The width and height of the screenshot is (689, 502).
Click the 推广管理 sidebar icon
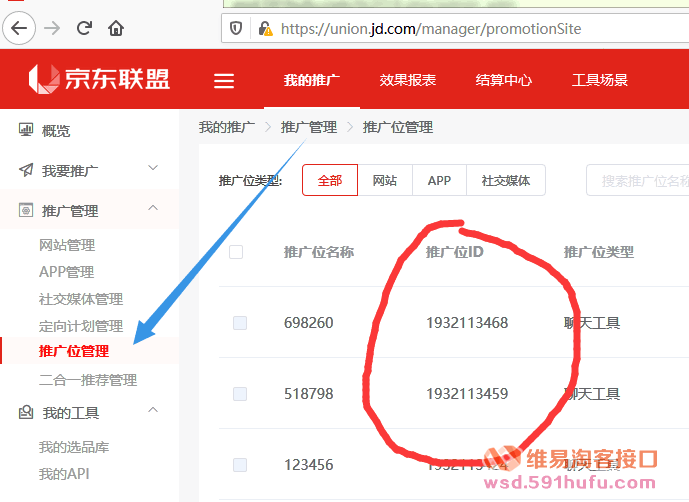(x=26, y=210)
